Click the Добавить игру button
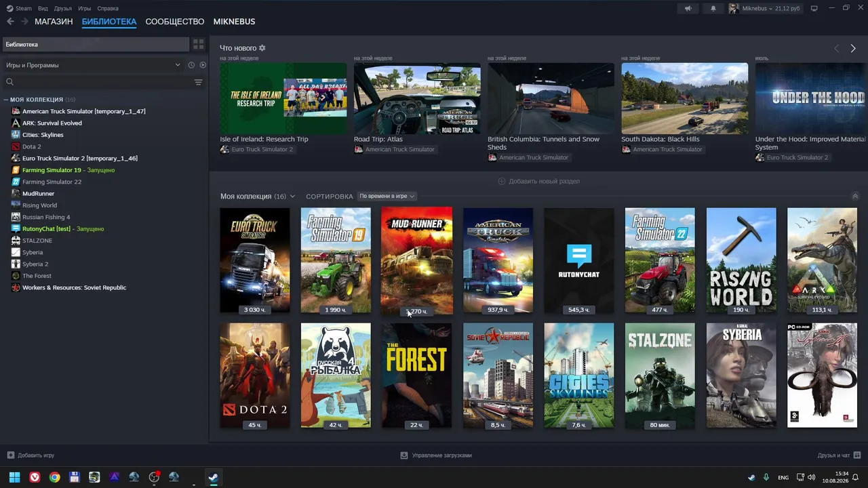The width and height of the screenshot is (868, 488). tap(31, 455)
